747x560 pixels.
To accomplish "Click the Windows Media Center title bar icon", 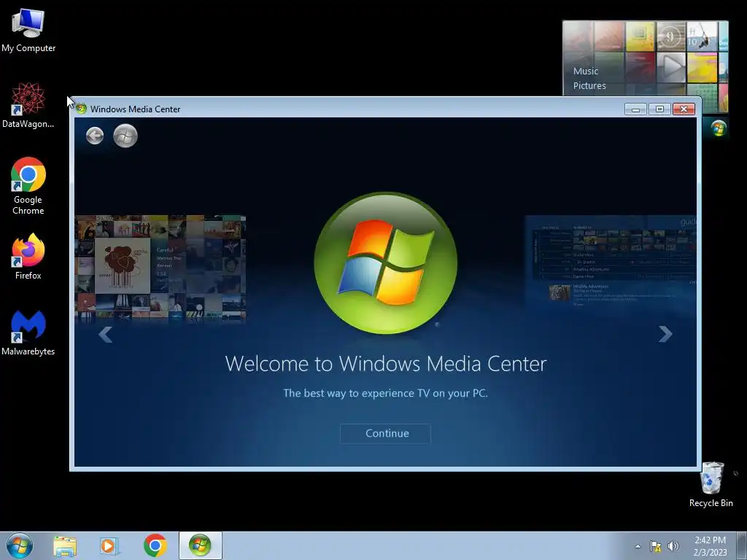I will click(x=82, y=109).
